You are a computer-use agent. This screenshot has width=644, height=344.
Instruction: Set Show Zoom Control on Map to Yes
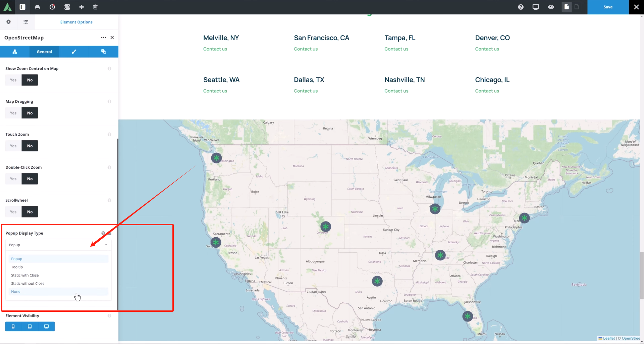pyautogui.click(x=13, y=80)
